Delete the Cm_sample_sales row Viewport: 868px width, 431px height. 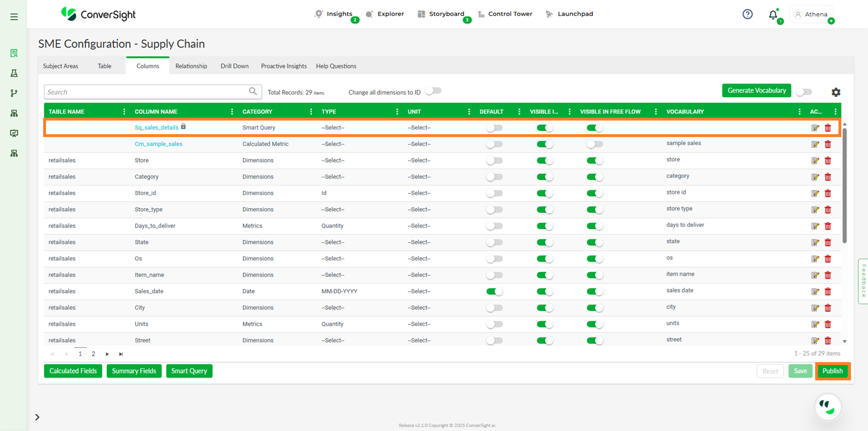828,144
